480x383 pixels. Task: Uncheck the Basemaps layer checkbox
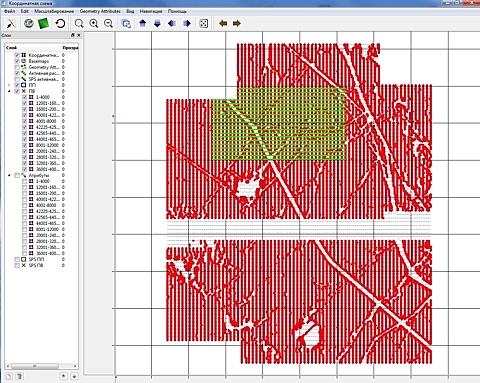click(x=17, y=61)
